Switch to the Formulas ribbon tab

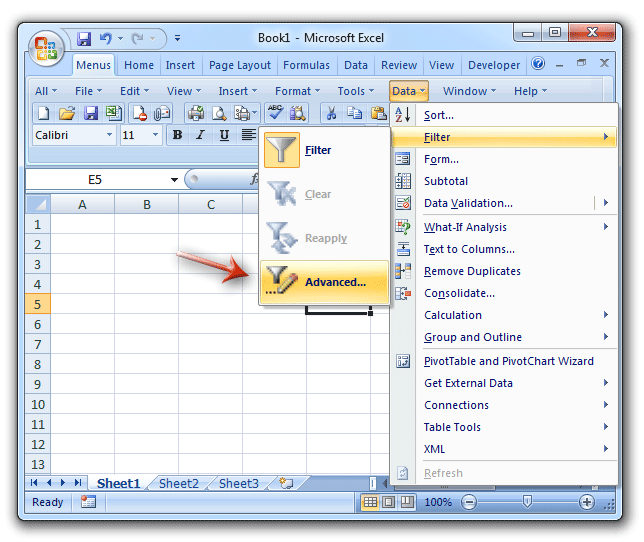tap(306, 65)
